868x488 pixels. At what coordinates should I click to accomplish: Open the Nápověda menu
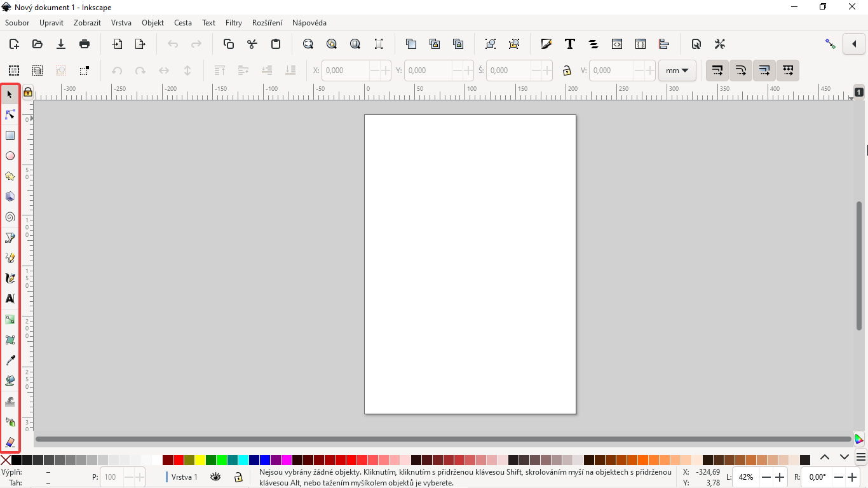pos(309,23)
